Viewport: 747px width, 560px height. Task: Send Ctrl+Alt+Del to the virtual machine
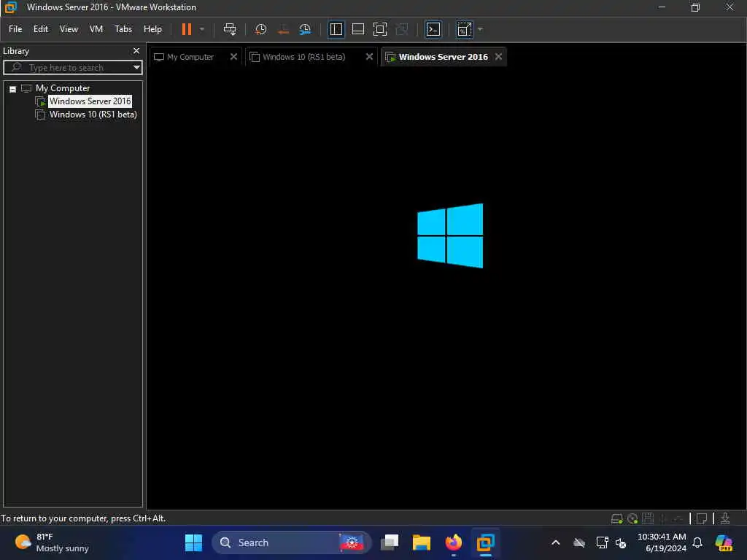[230, 29]
